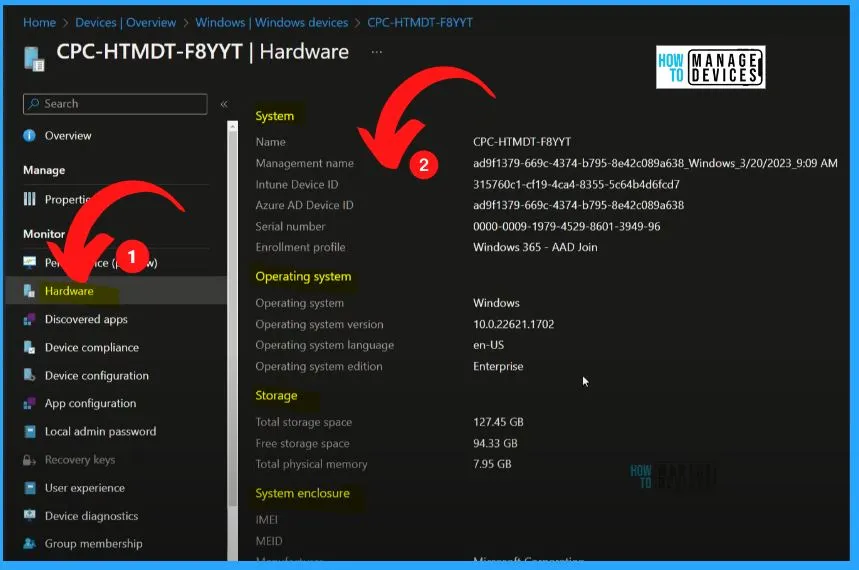859x570 pixels.
Task: Select physical memory 7.95 GB
Action: click(492, 464)
